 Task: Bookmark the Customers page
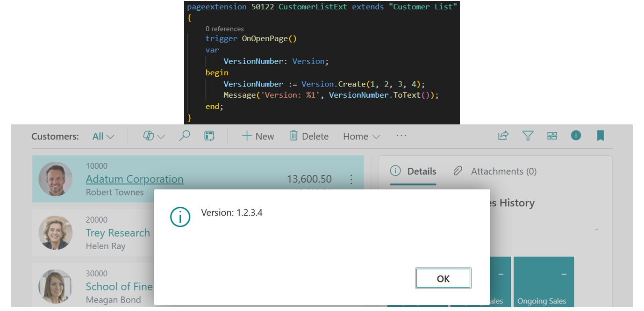[x=600, y=136]
